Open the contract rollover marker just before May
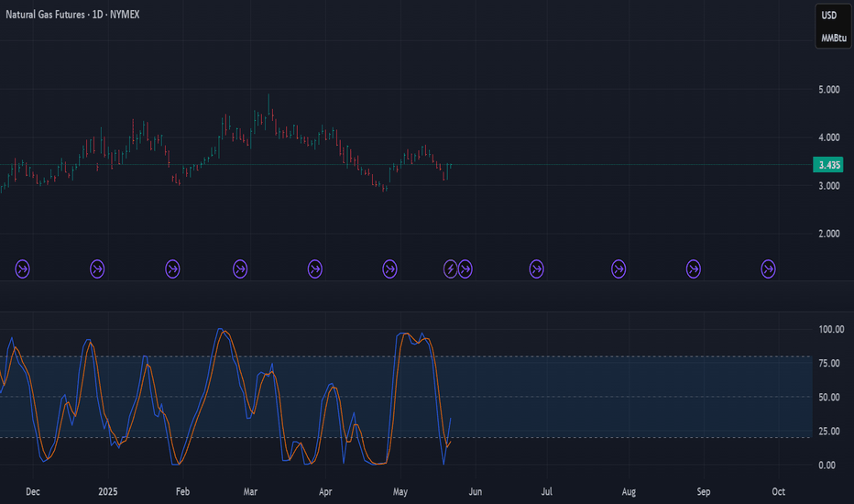 (x=389, y=269)
